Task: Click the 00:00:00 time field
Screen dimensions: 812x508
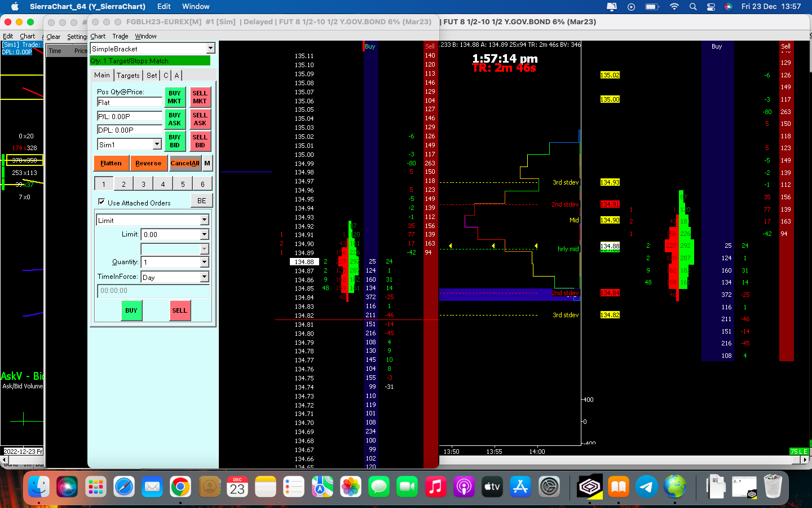Action: coord(153,291)
